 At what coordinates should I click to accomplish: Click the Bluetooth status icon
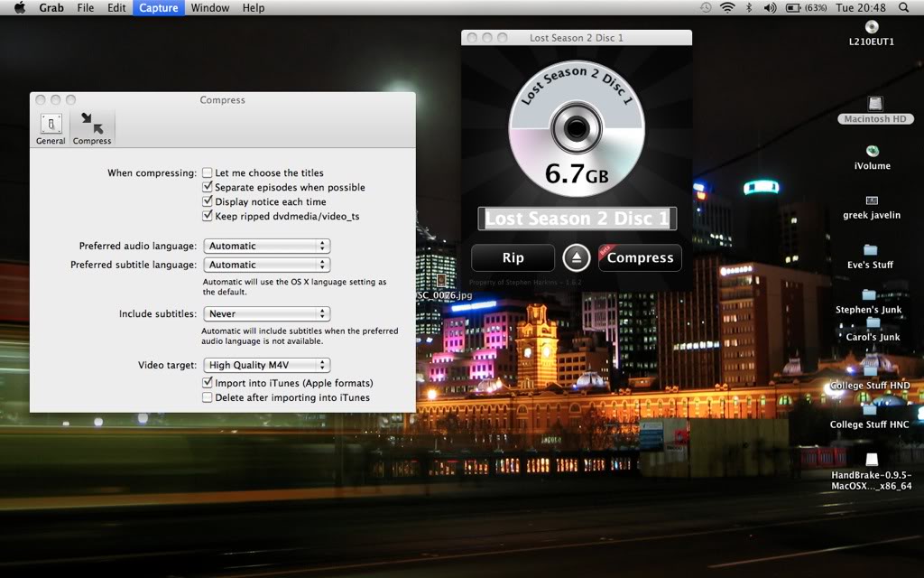click(x=749, y=7)
